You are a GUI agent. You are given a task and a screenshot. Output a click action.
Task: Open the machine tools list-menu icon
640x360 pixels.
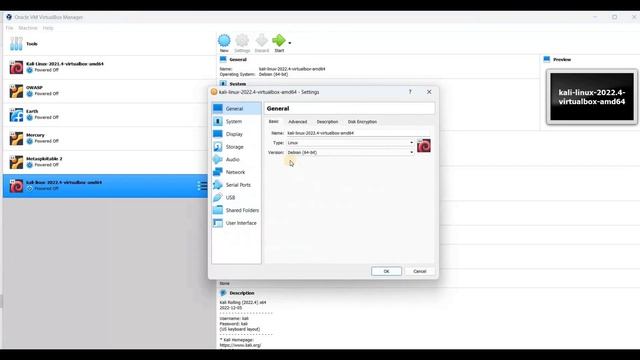(x=202, y=186)
